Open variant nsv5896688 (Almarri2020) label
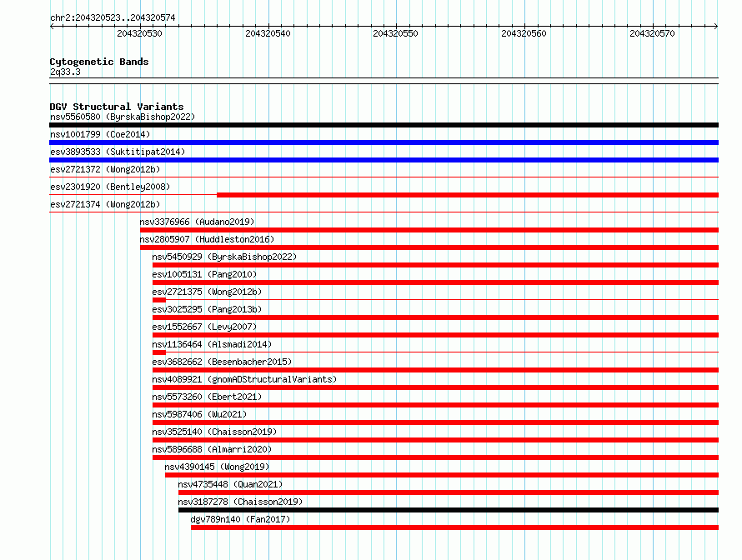The height and width of the screenshot is (560, 742). tap(212, 449)
